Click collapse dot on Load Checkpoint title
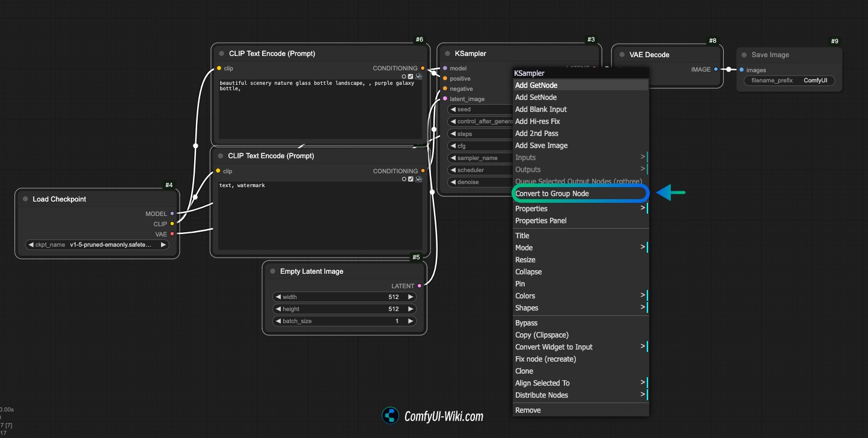Image resolution: width=868 pixels, height=438 pixels. click(25, 199)
